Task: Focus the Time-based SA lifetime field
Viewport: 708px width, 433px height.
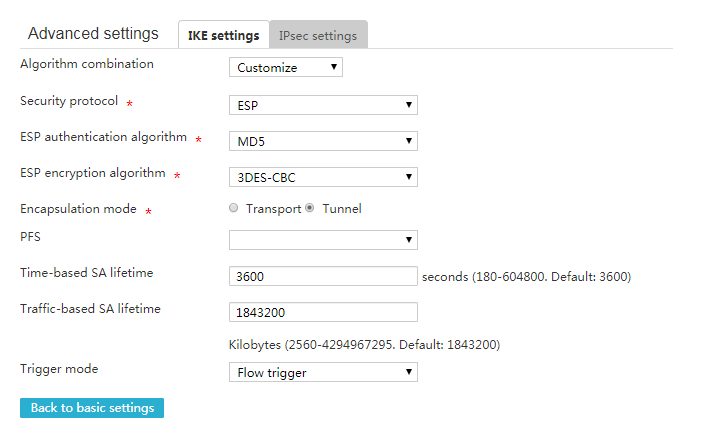Action: pyautogui.click(x=323, y=276)
